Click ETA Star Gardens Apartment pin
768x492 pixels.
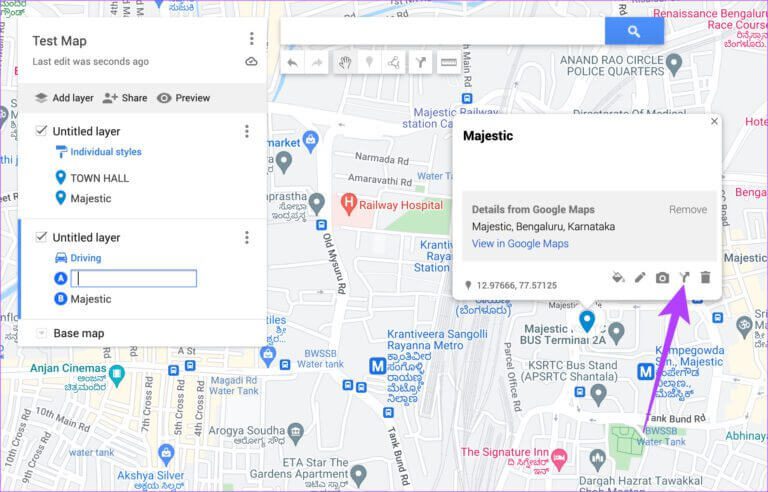(359, 474)
